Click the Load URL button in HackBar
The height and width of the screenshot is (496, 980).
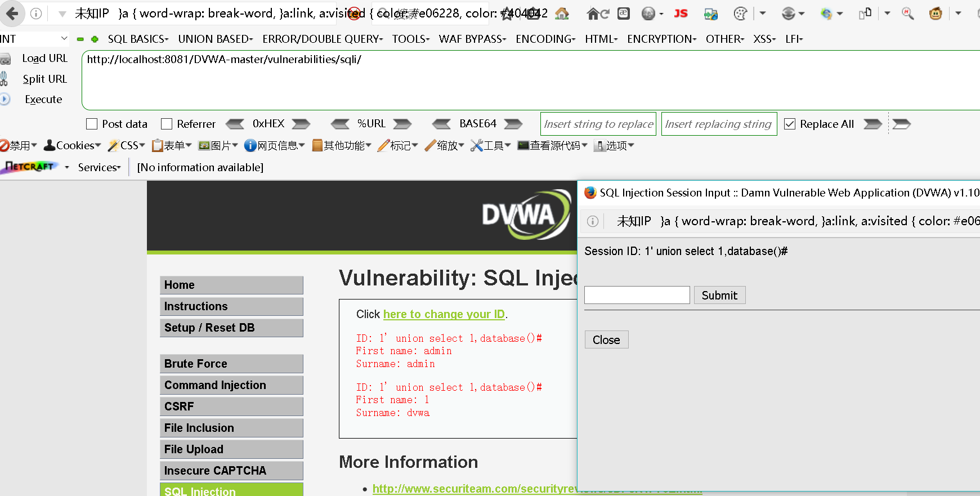click(44, 59)
